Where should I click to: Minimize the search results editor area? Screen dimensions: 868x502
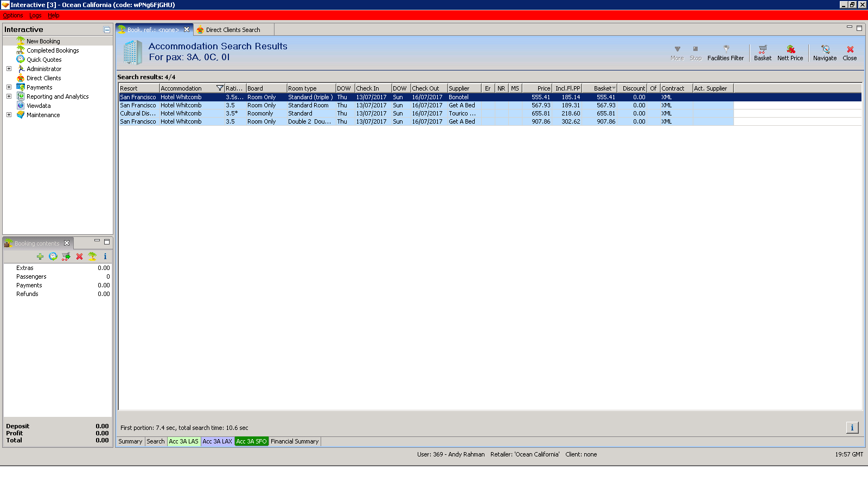coord(850,27)
